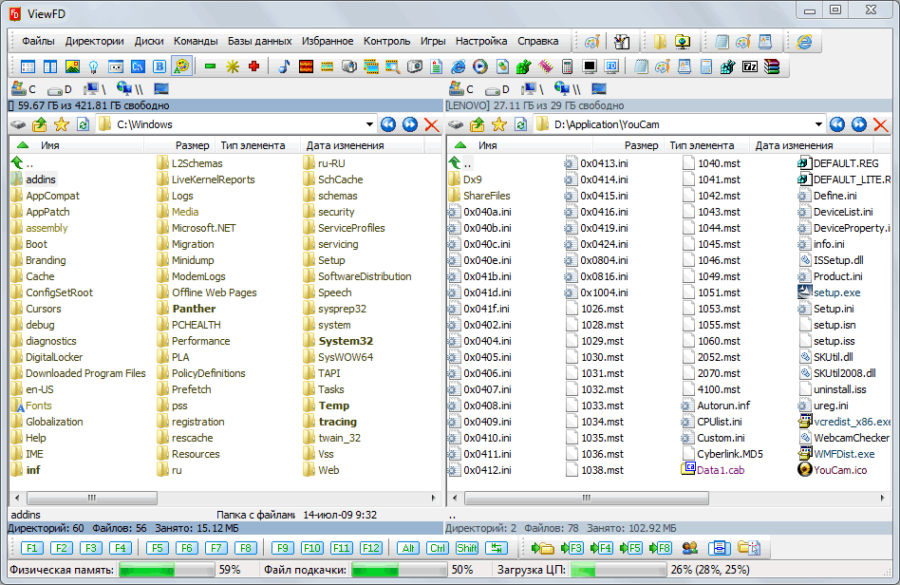The image size is (900, 585).
Task: Click the favorites star in left panel
Action: (x=62, y=125)
